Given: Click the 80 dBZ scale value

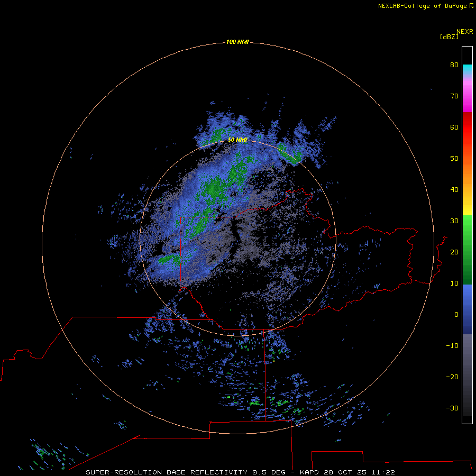Looking at the screenshot, I should tap(454, 65).
